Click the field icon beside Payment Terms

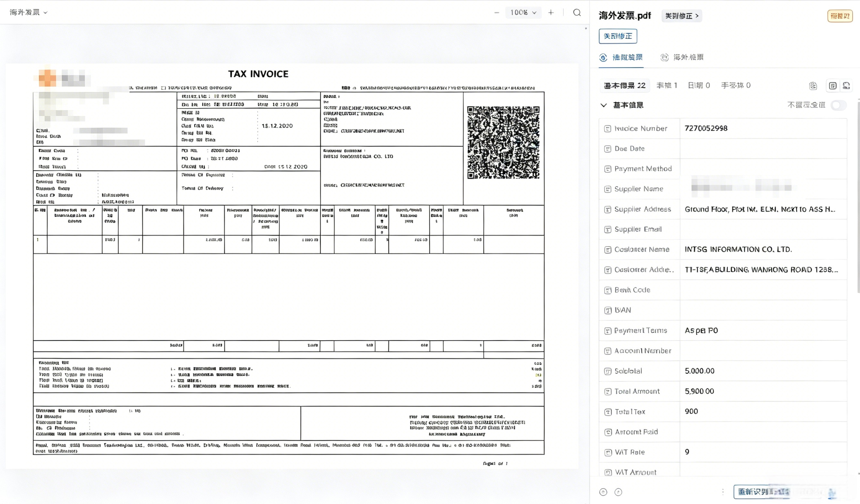point(608,331)
